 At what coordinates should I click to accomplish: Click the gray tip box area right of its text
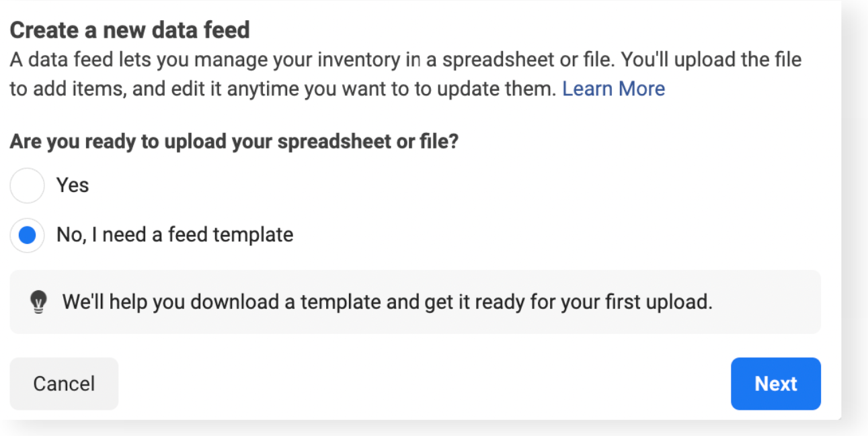(x=766, y=302)
